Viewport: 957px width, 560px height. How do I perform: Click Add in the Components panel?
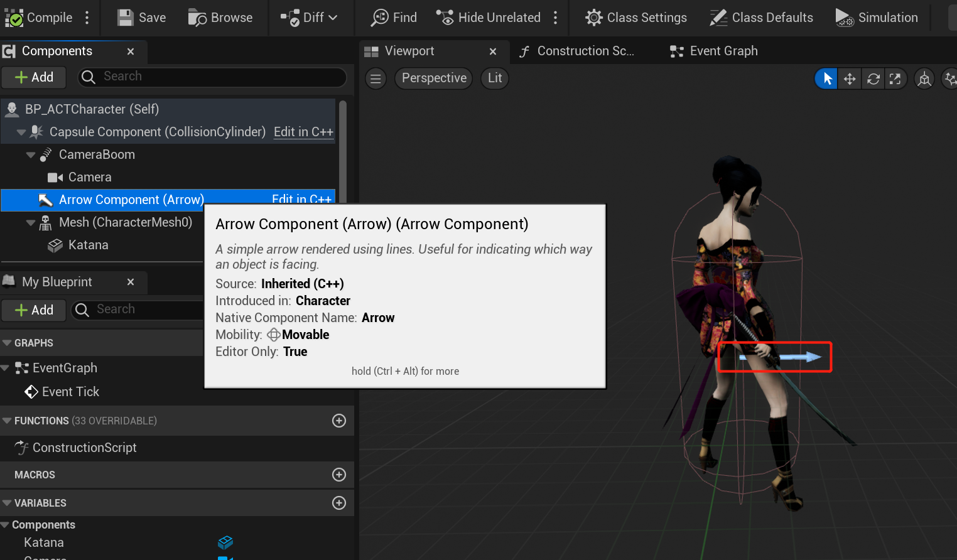tap(34, 77)
